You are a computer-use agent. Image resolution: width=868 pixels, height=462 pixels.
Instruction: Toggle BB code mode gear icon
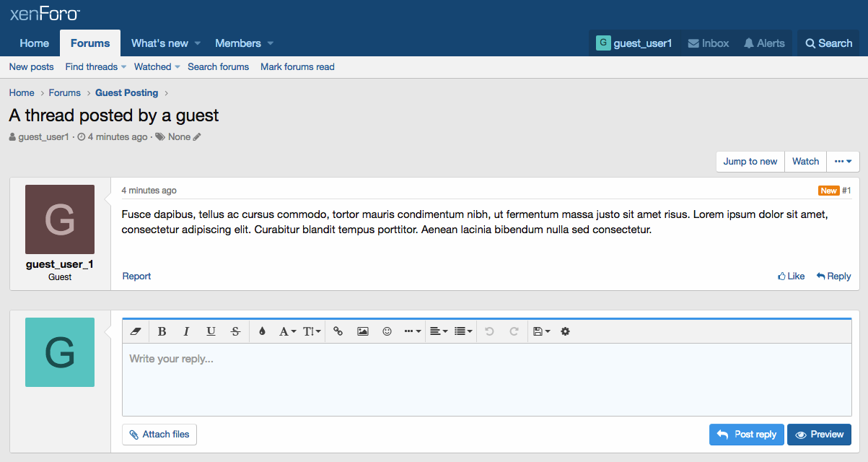point(565,331)
